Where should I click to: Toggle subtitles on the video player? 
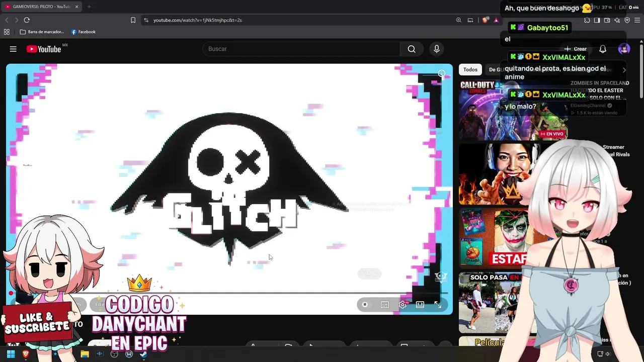click(385, 305)
